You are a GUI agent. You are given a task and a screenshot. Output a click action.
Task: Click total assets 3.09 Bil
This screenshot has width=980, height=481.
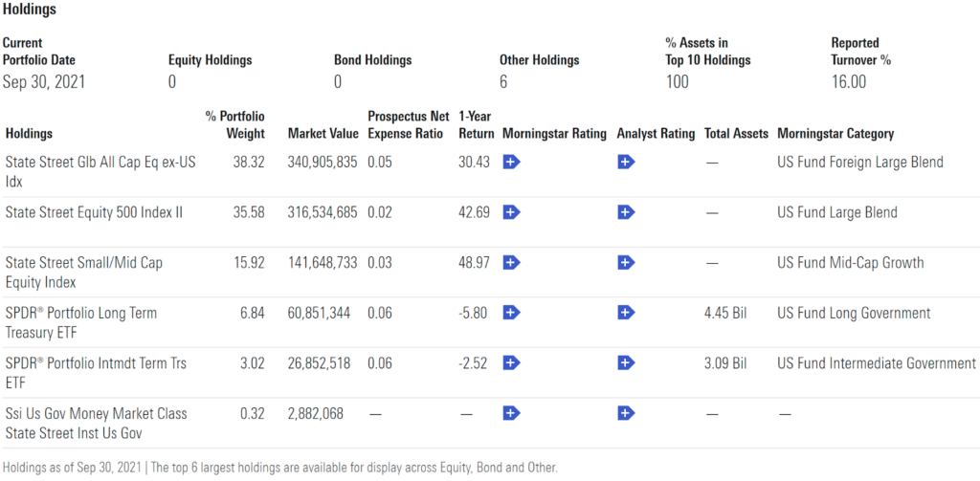click(725, 362)
